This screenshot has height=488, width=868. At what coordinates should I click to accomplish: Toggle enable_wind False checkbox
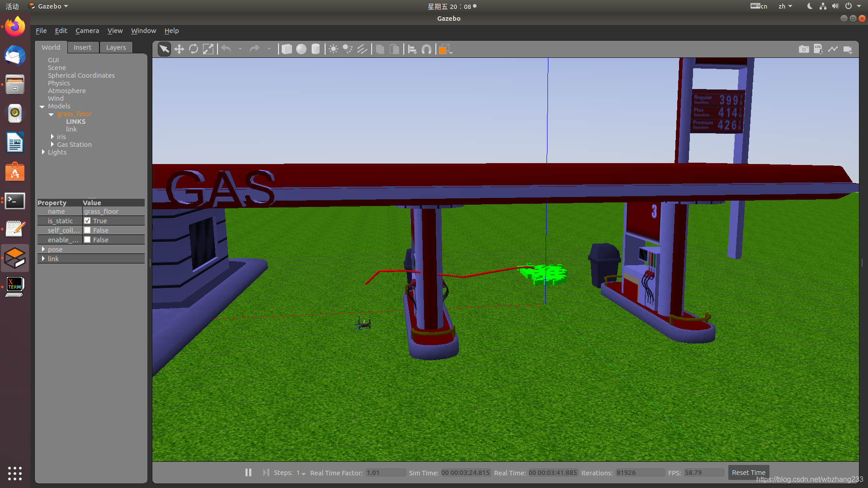88,239
